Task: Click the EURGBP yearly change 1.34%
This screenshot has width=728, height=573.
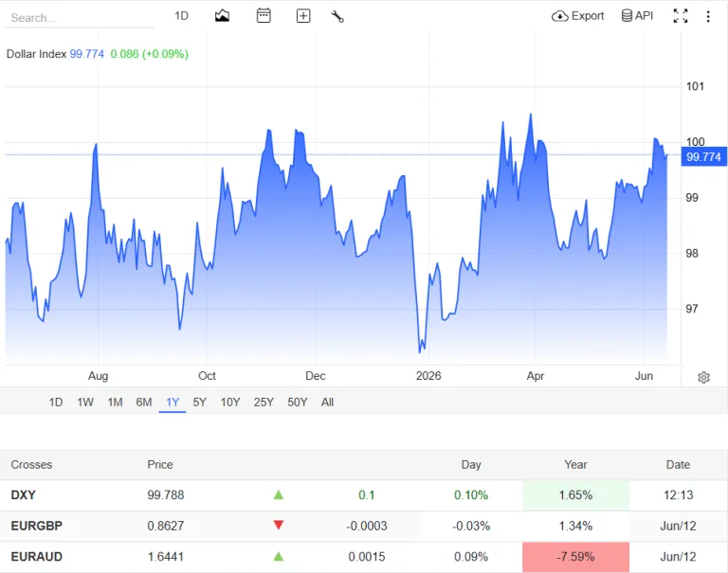Action: click(575, 526)
